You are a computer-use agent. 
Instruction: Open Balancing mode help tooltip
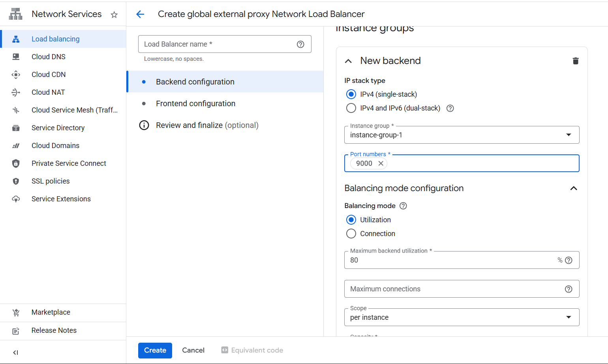click(x=403, y=206)
